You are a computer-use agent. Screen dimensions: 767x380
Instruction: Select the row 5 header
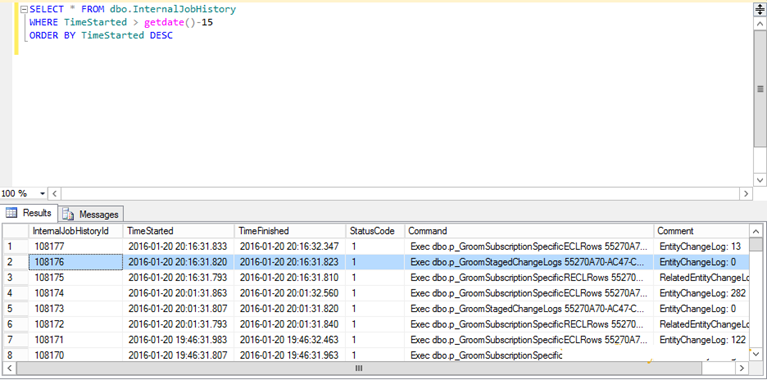(16, 309)
